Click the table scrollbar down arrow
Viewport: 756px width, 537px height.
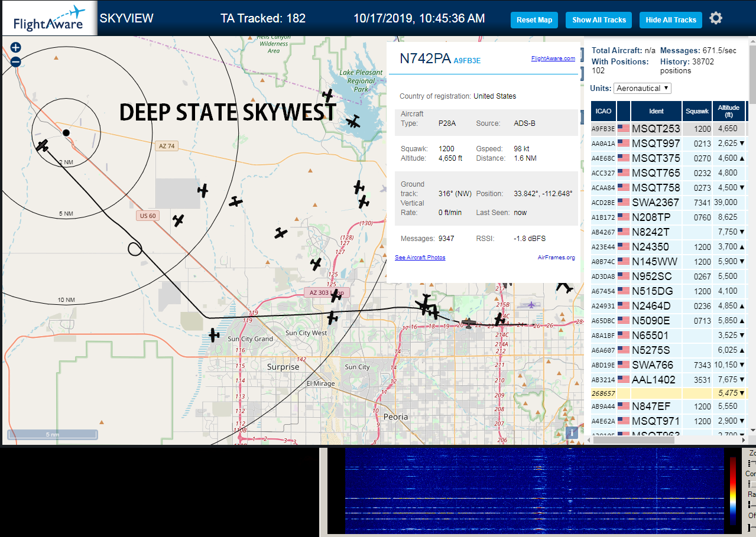[752, 430]
